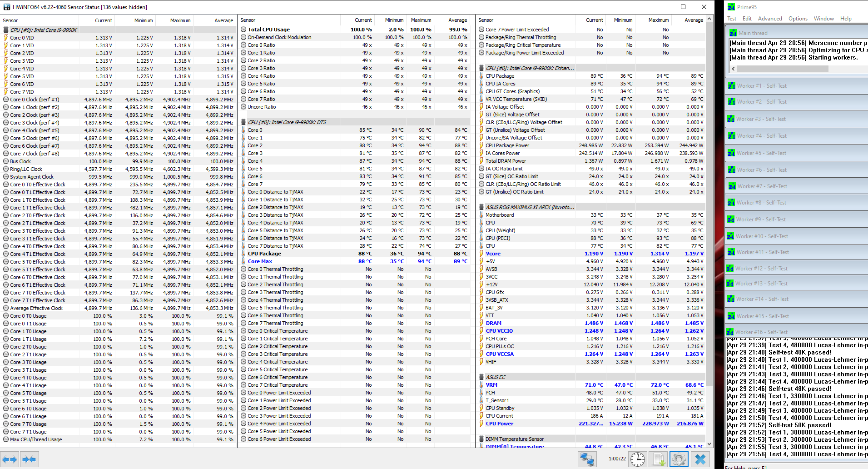Select the Ring/LLC Clock row
Viewport: 868px width, 469px height.
pyautogui.click(x=119, y=169)
